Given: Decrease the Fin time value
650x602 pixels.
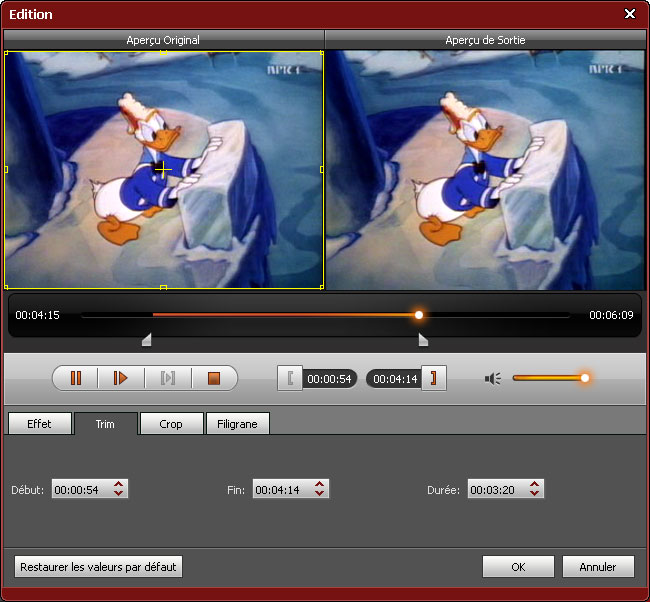Looking at the screenshot, I should 319,493.
